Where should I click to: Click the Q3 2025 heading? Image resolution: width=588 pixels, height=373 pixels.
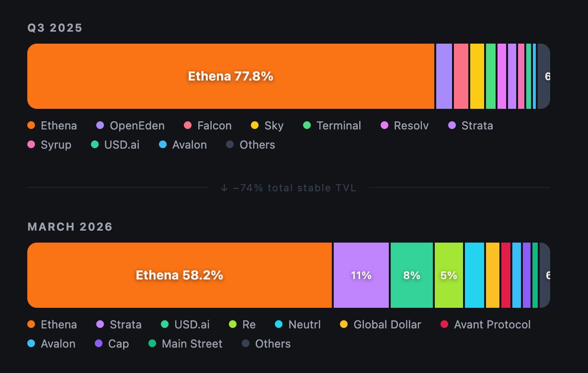point(55,28)
